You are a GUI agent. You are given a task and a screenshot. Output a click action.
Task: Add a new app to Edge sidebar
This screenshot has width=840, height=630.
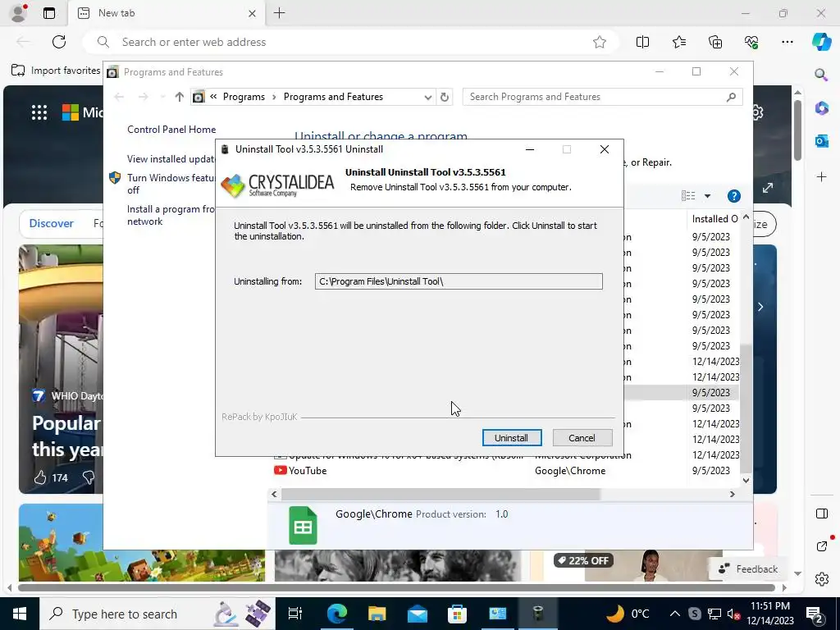pos(821,176)
